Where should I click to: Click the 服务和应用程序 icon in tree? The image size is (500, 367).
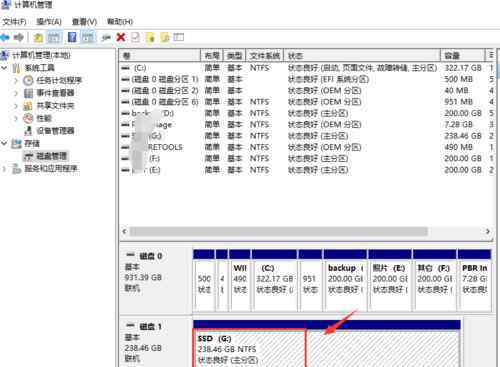coord(16,169)
